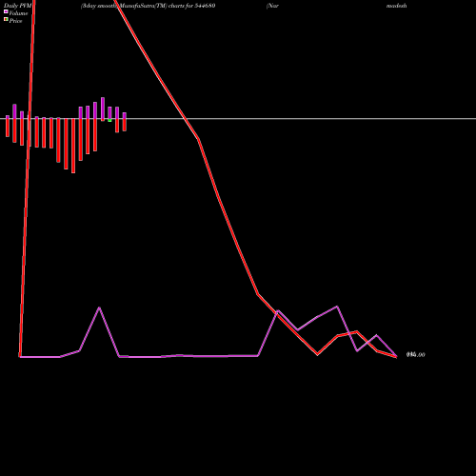Click the 'Volume' legend label
The height and width of the screenshot is (476, 476).
click(18, 13)
